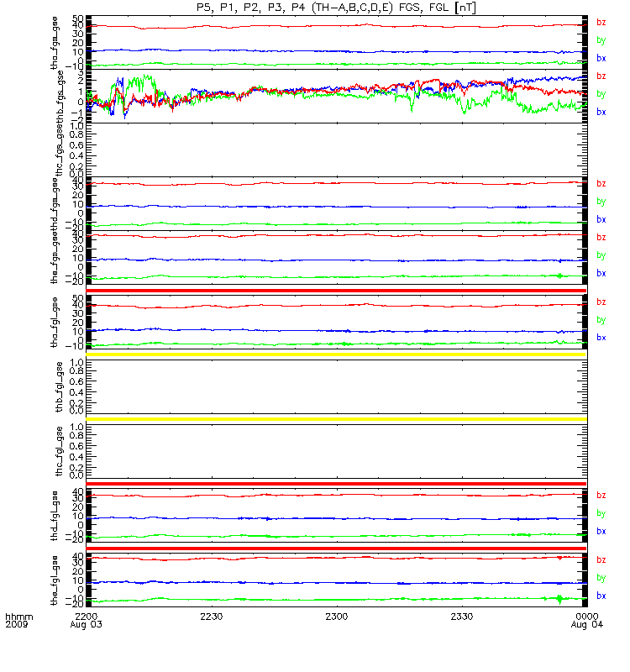Click the 'hhmm' axis unit label

pos(18,617)
